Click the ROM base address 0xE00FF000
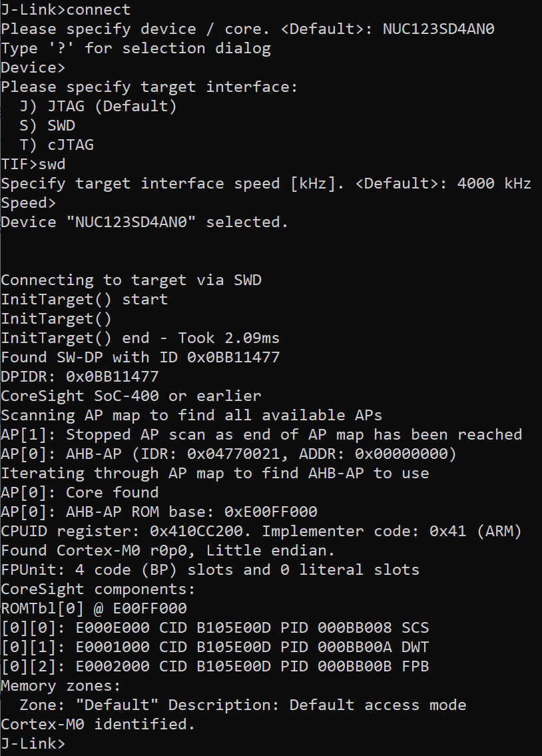Viewport: 542px width, 756px height. [270, 512]
